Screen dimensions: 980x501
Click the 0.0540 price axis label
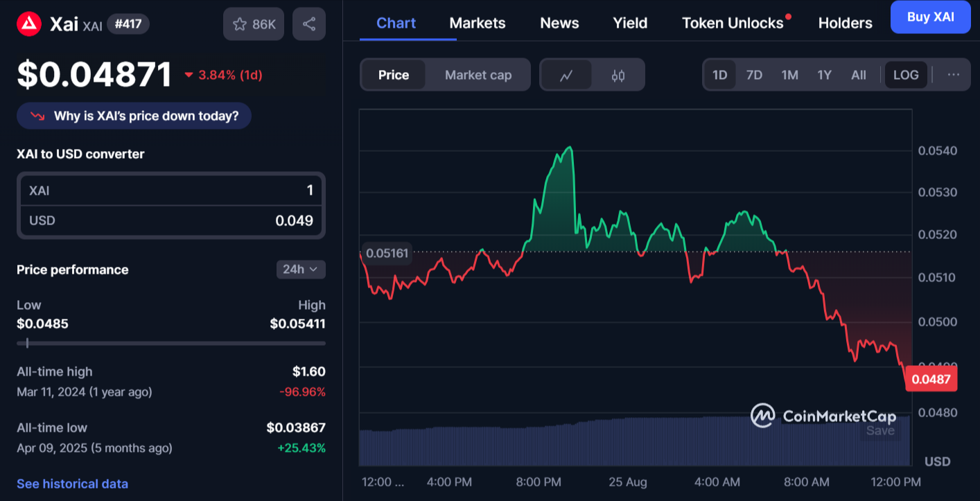coord(937,150)
